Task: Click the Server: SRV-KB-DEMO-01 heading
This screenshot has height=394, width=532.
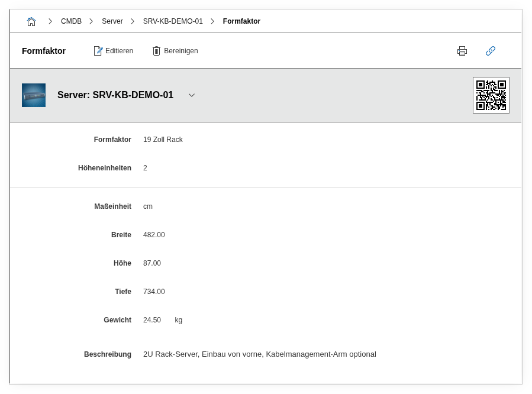Action: 115,95
